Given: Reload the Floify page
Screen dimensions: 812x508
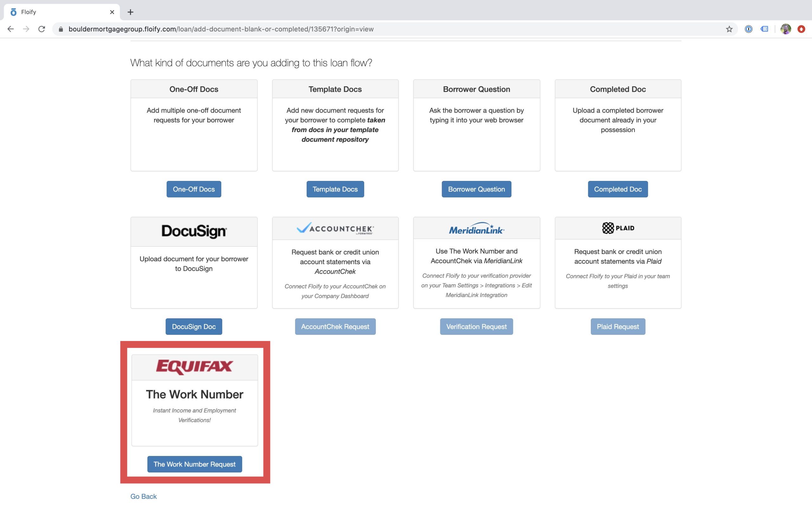Looking at the screenshot, I should [x=42, y=29].
